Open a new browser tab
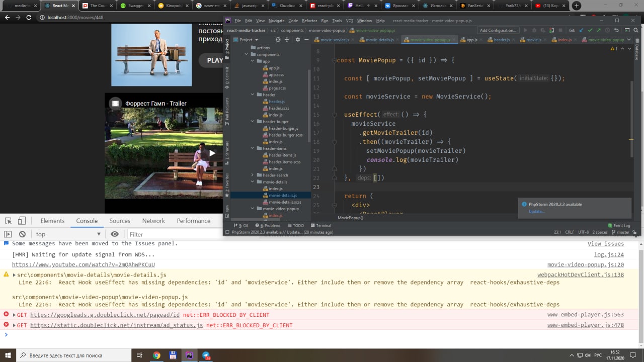Screen dimensions: 644x362 [577, 6]
